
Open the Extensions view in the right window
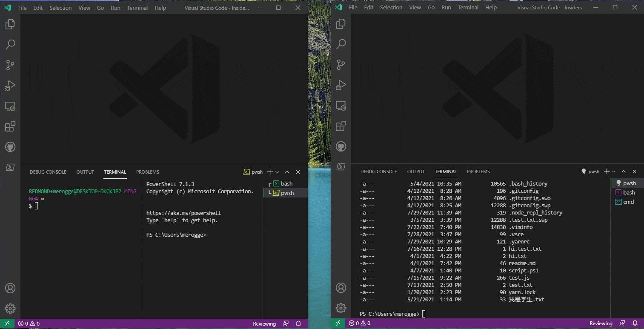click(341, 126)
